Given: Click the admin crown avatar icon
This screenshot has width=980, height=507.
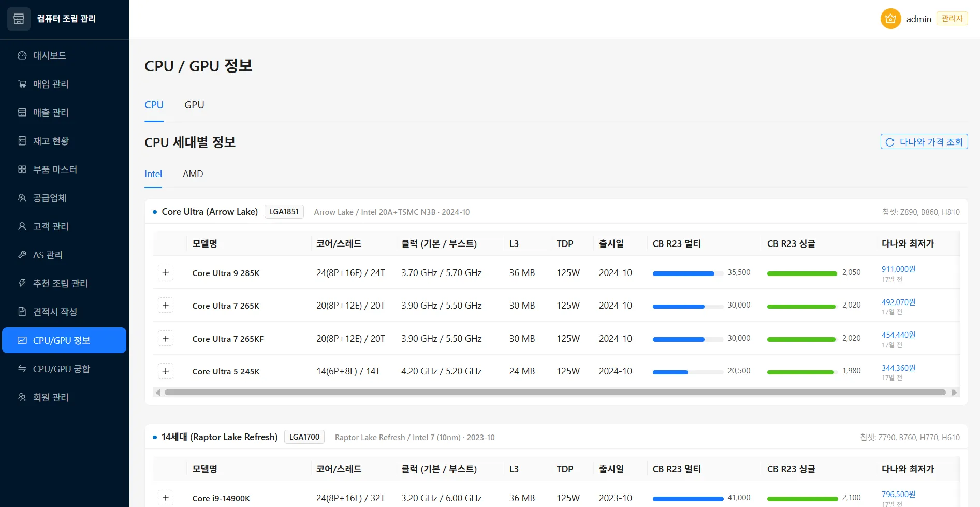Looking at the screenshot, I should 890,19.
